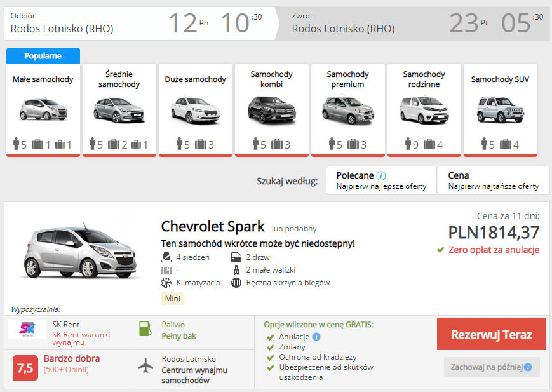Click the Anulacje info icon
Viewport: 552px width, 392px height.
[x=316, y=337]
